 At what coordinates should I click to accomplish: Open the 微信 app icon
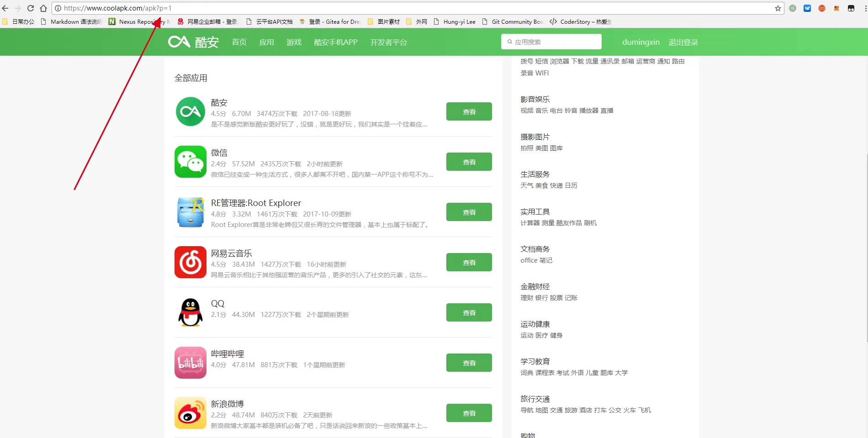(191, 162)
